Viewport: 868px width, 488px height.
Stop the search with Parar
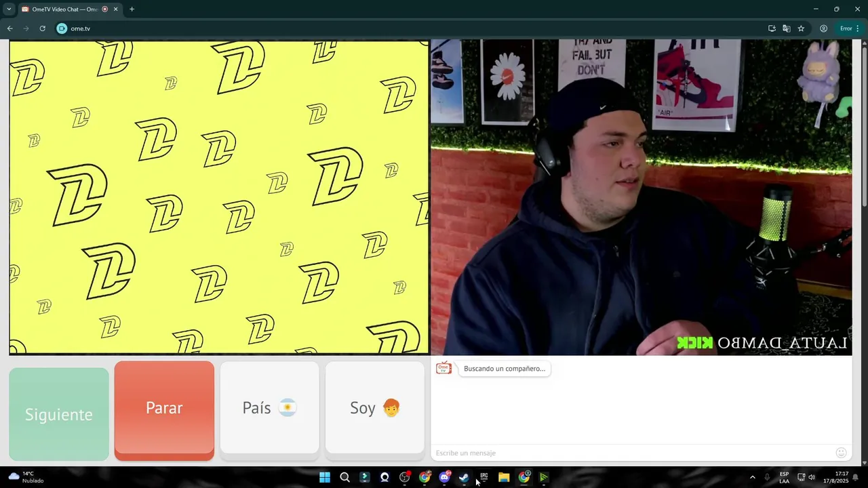pos(164,411)
